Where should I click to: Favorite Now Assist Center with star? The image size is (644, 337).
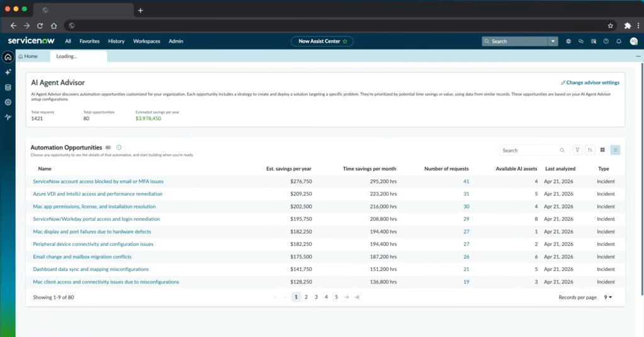[x=345, y=41]
